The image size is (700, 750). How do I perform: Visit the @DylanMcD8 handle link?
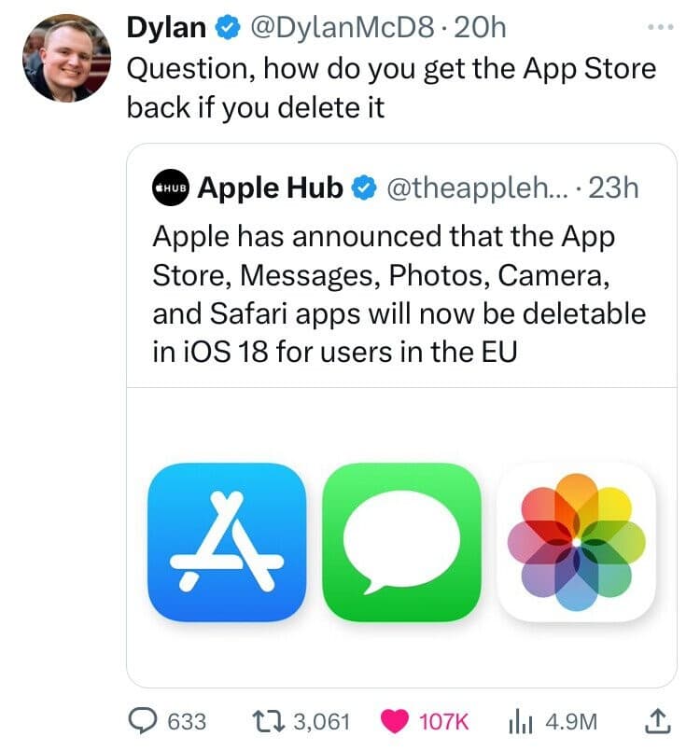coord(343,28)
